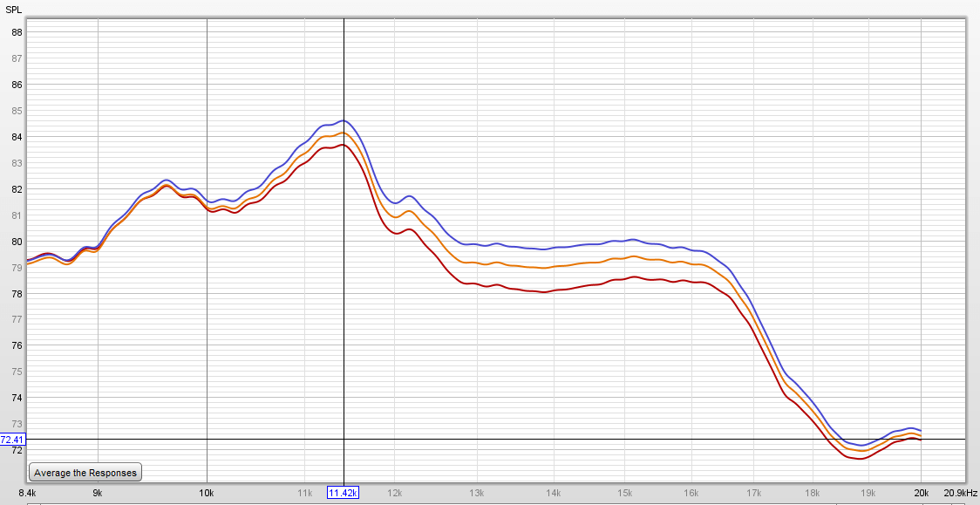Click the 20.9kHz end frequency label
The image size is (980, 505).
click(959, 493)
